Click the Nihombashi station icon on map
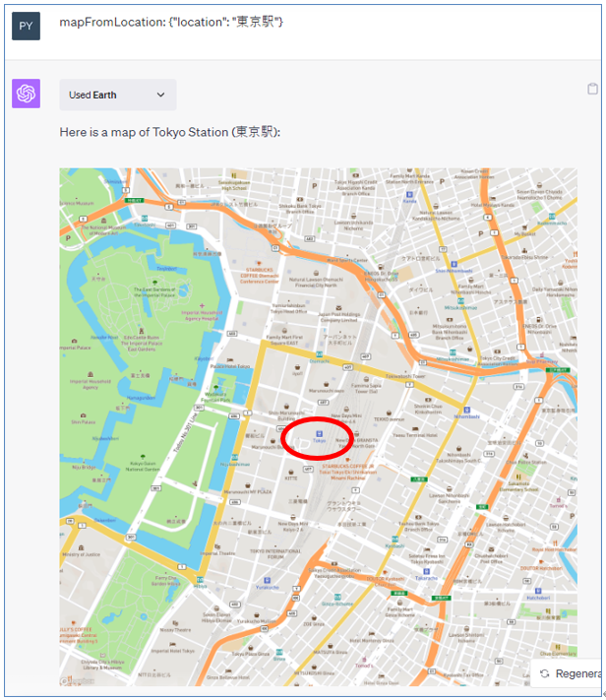The height and width of the screenshot is (700, 606). click(x=466, y=410)
